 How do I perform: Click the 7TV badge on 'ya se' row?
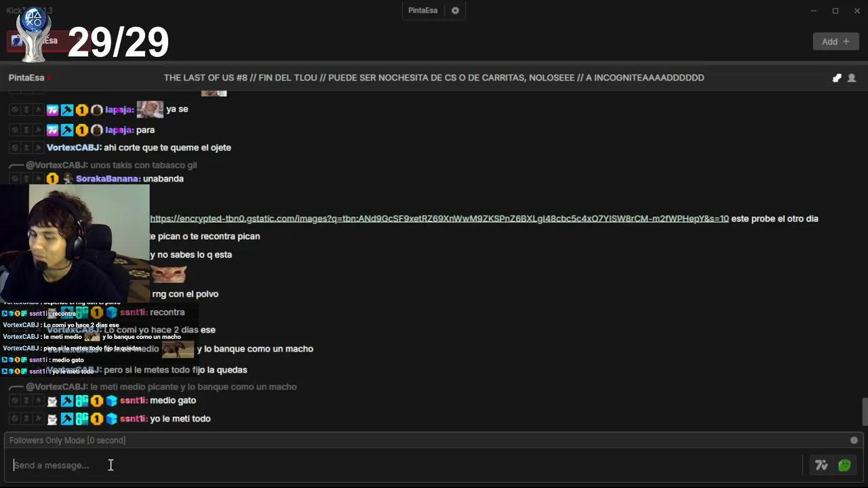52,110
